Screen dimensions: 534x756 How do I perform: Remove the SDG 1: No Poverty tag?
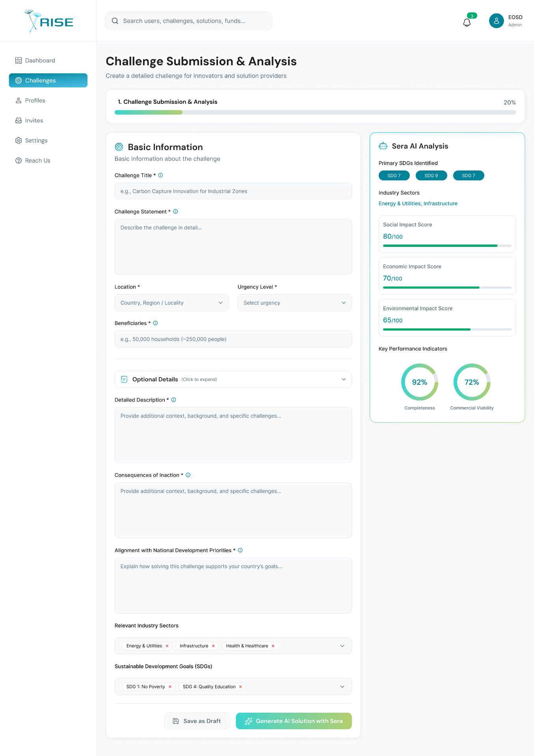(x=170, y=687)
